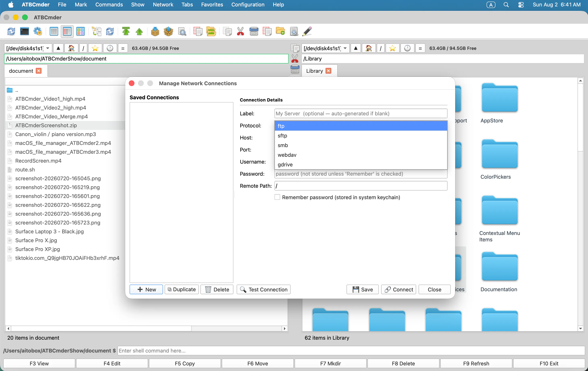The height and width of the screenshot is (371, 588).
Task: Open page preview magnifier icon before pencil
Action: click(294, 32)
